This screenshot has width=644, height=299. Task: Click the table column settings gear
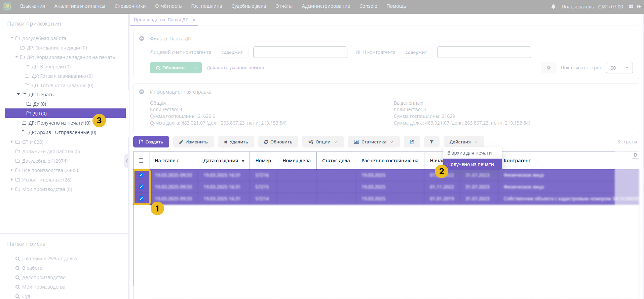tap(635, 155)
